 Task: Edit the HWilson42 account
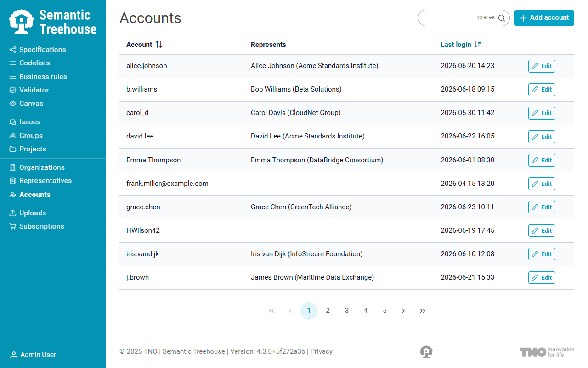(542, 230)
